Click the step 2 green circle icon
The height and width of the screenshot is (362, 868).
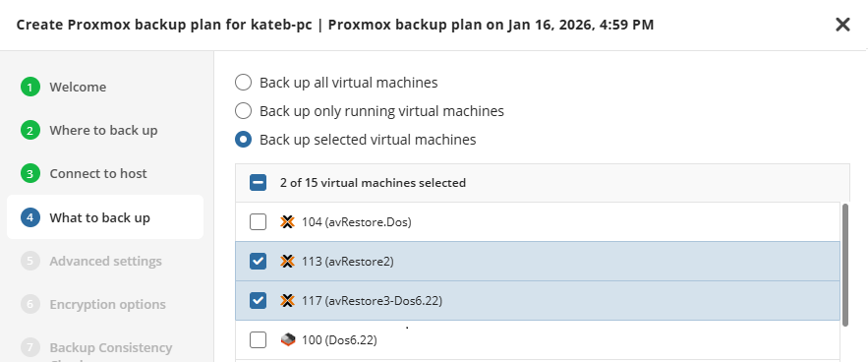(30, 130)
